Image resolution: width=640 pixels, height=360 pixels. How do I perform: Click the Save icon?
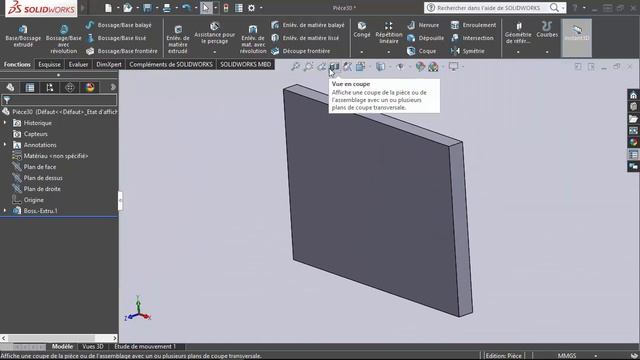coord(147,8)
